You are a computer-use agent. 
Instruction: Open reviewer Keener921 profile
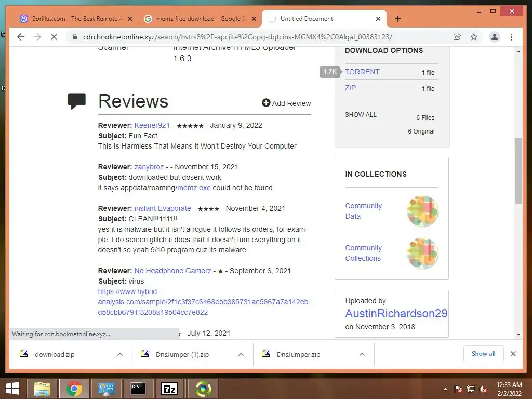[152, 125]
